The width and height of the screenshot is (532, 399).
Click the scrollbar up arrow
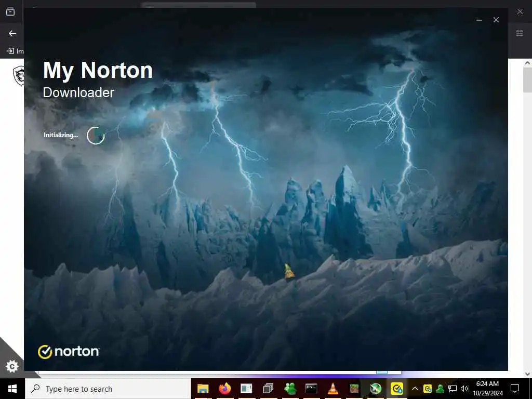(528, 63)
